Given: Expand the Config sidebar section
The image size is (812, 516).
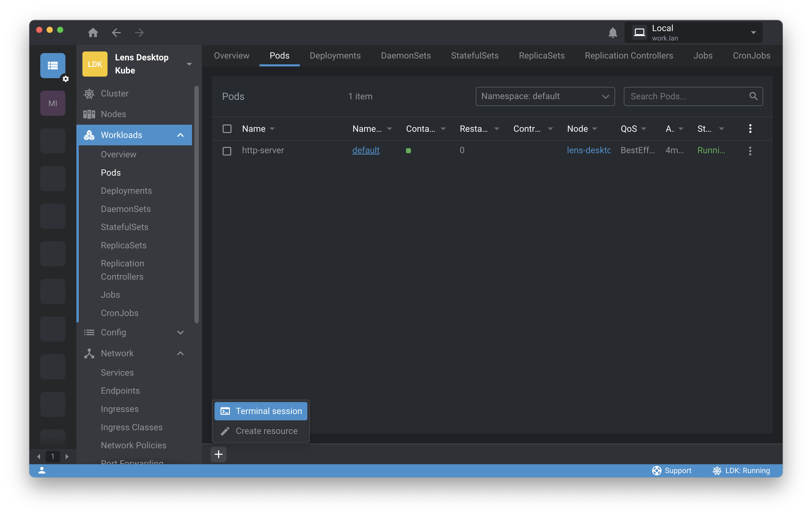Looking at the screenshot, I should pos(181,332).
